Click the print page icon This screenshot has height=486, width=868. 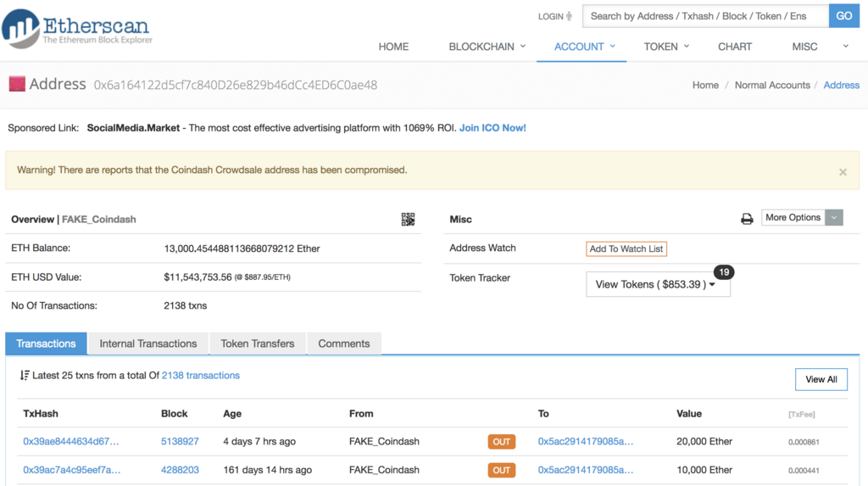click(747, 219)
